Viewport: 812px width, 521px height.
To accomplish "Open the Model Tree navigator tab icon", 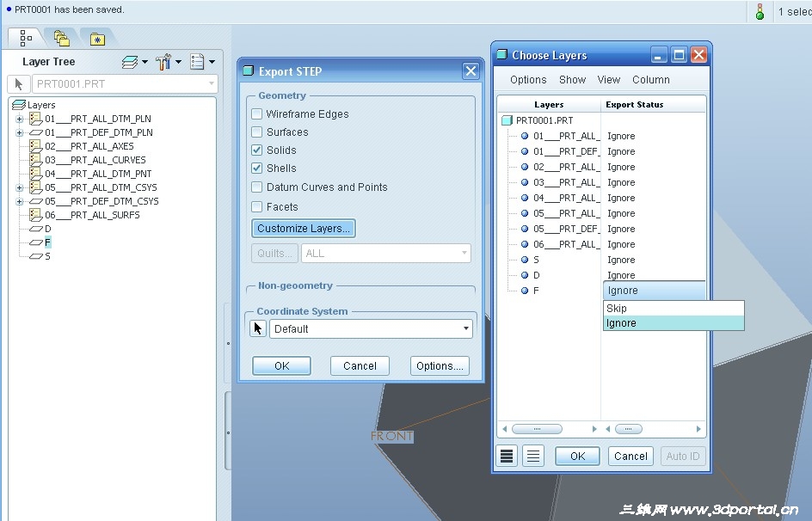I will (26, 39).
